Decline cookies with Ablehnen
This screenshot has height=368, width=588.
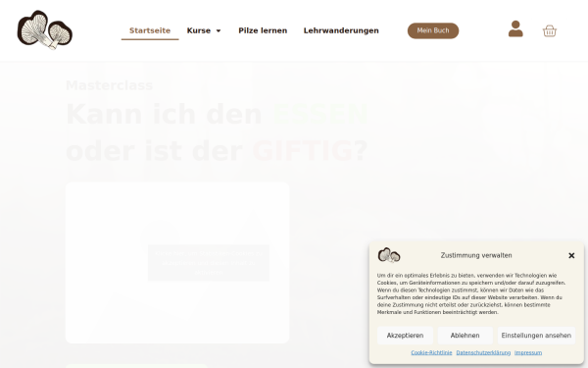click(x=465, y=336)
